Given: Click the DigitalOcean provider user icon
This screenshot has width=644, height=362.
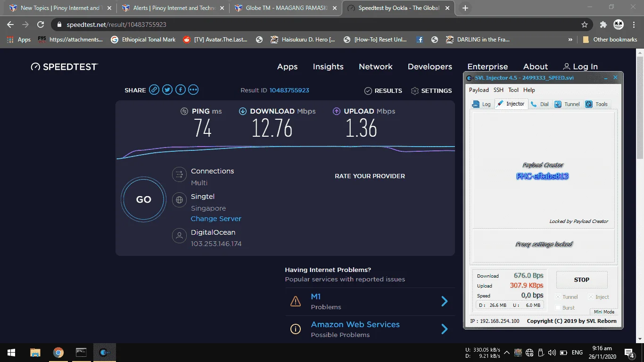Looking at the screenshot, I should (179, 236).
